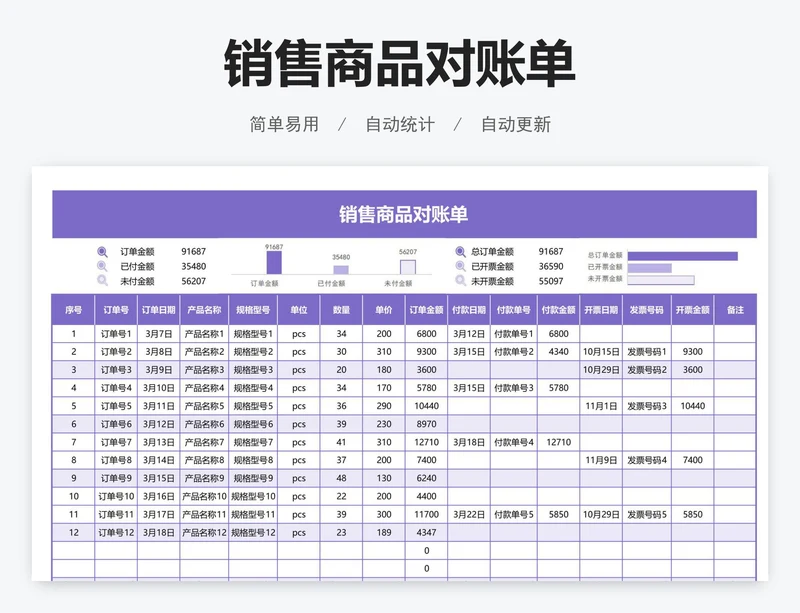This screenshot has height=613, width=800.
Task: Select quantity cell 48 in row 9
Action: click(341, 478)
